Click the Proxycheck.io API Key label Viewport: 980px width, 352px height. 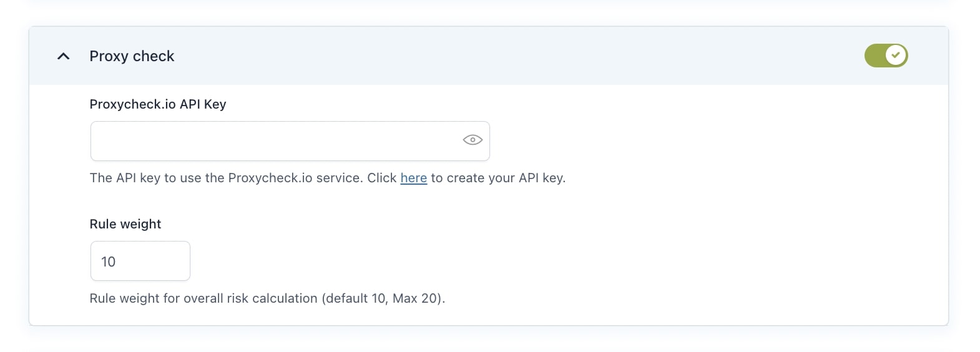(x=158, y=104)
